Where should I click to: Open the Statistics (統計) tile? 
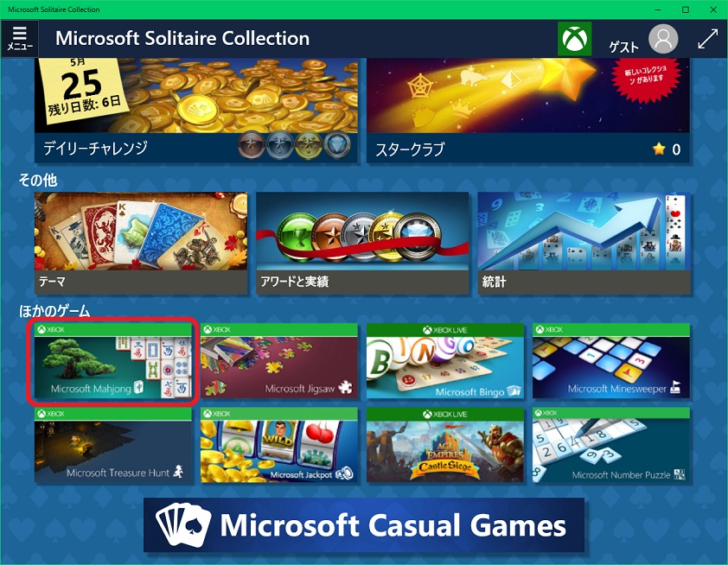[x=584, y=244]
